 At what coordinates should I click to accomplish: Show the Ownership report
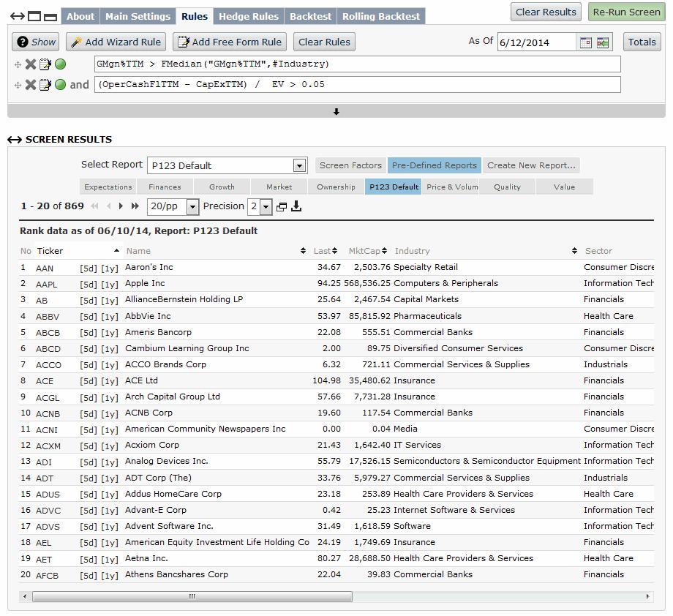[x=336, y=187]
